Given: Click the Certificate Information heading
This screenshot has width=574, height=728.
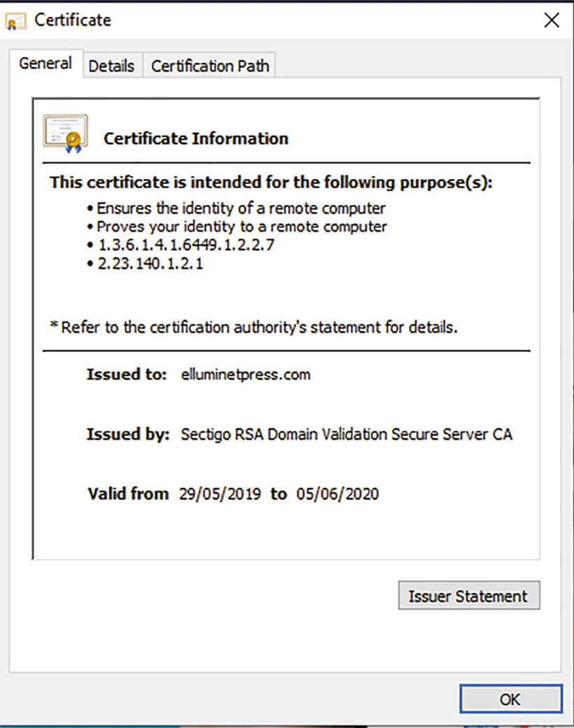Looking at the screenshot, I should [x=196, y=138].
